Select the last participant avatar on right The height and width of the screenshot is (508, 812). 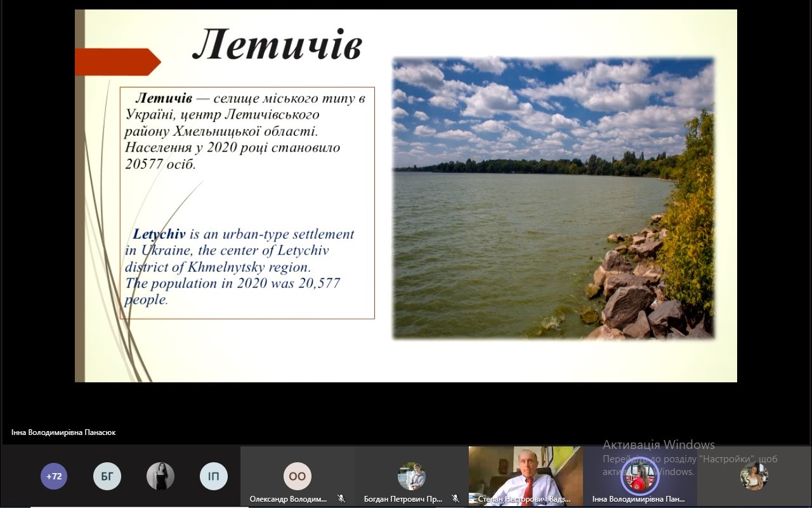(754, 476)
